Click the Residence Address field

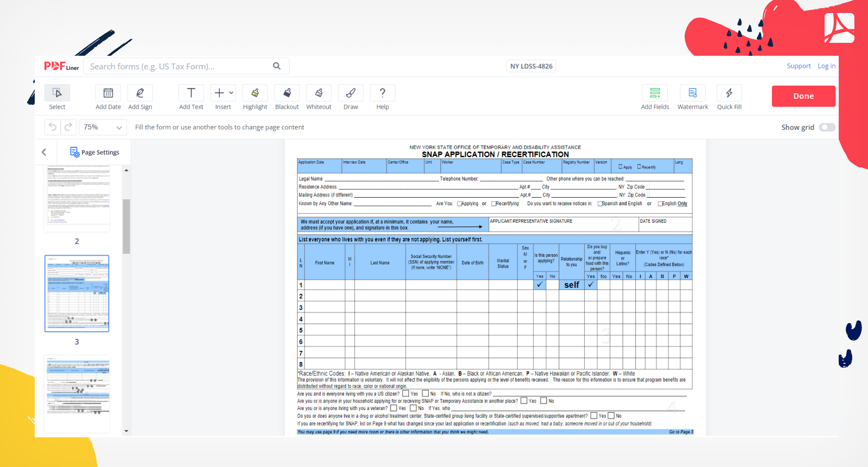tap(428, 186)
